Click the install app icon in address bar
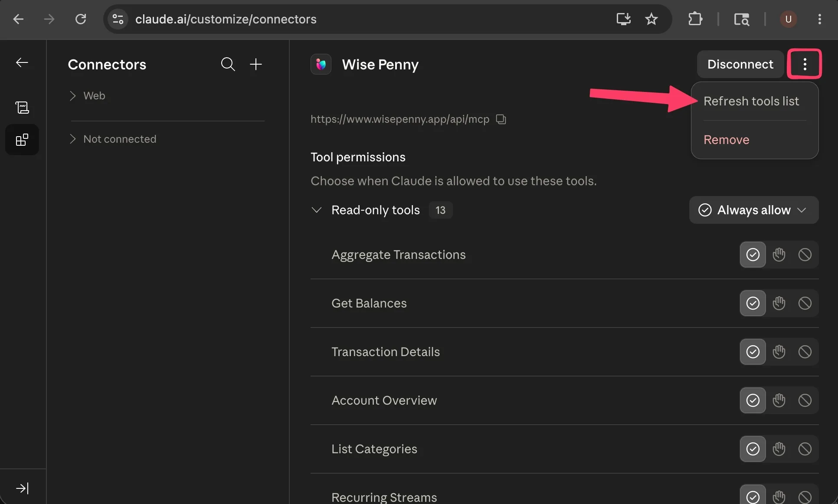This screenshot has height=504, width=838. point(623,19)
